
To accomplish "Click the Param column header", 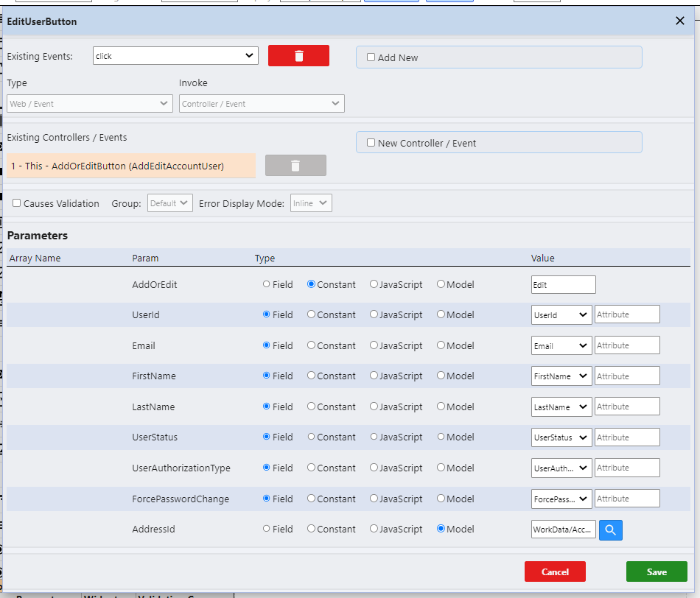I will coord(145,258).
